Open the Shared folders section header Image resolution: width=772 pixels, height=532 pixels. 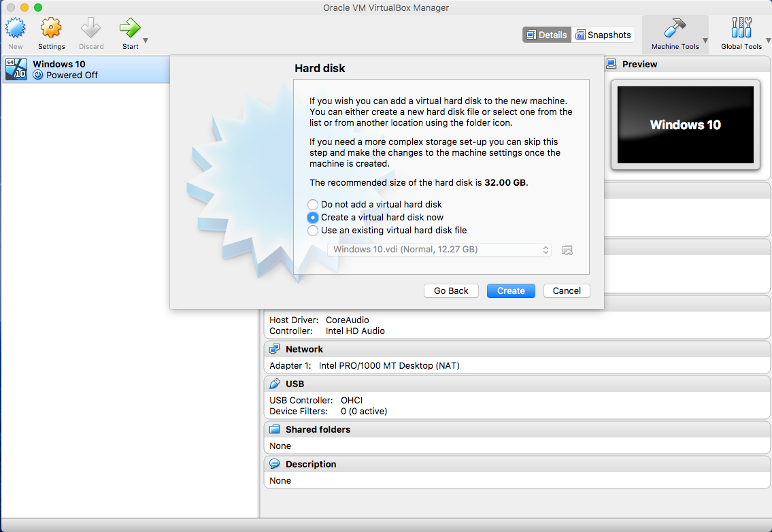coord(517,429)
